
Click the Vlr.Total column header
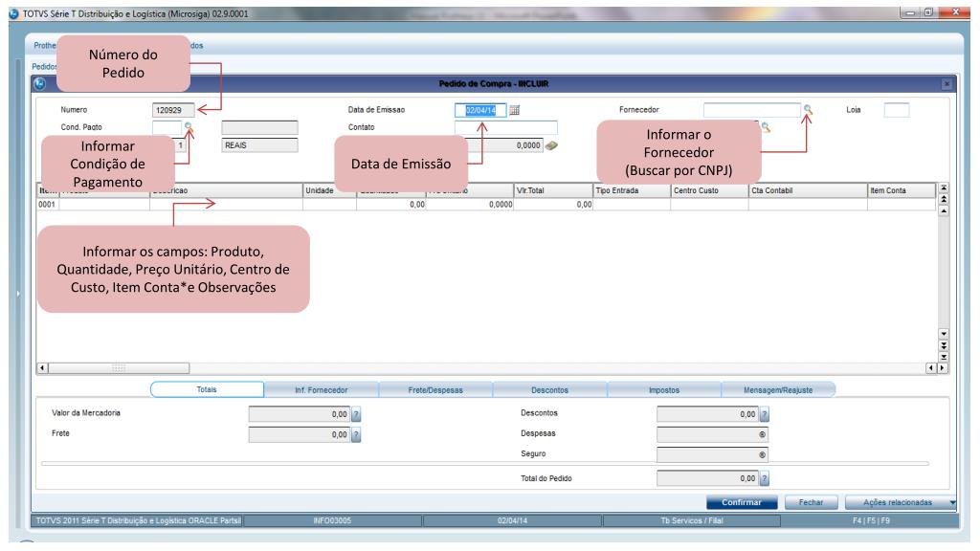pos(553,190)
